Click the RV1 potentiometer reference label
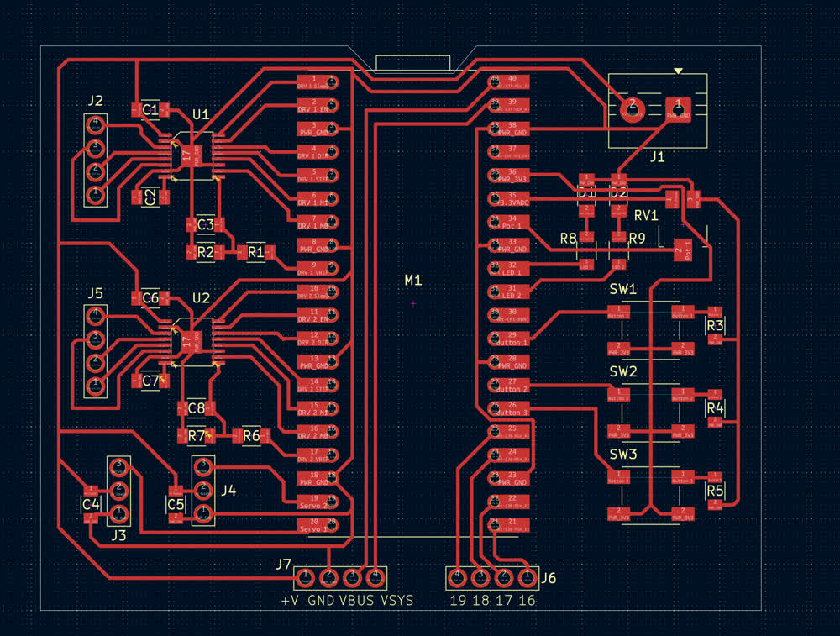 click(x=646, y=215)
